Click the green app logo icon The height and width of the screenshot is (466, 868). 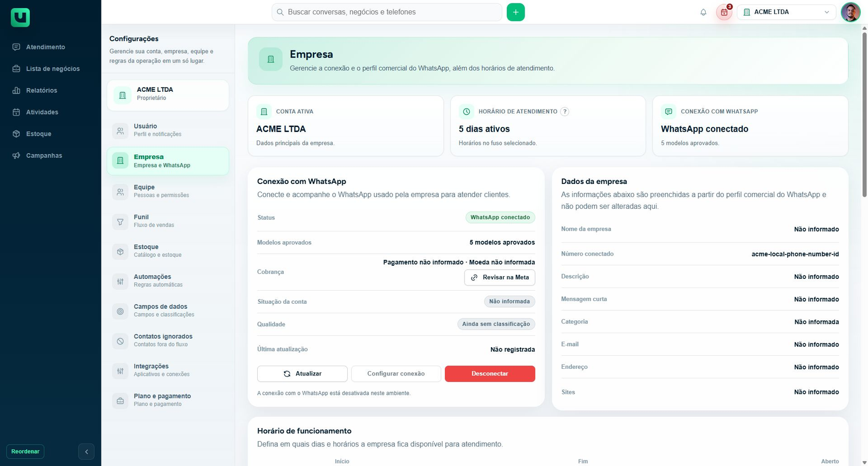20,17
